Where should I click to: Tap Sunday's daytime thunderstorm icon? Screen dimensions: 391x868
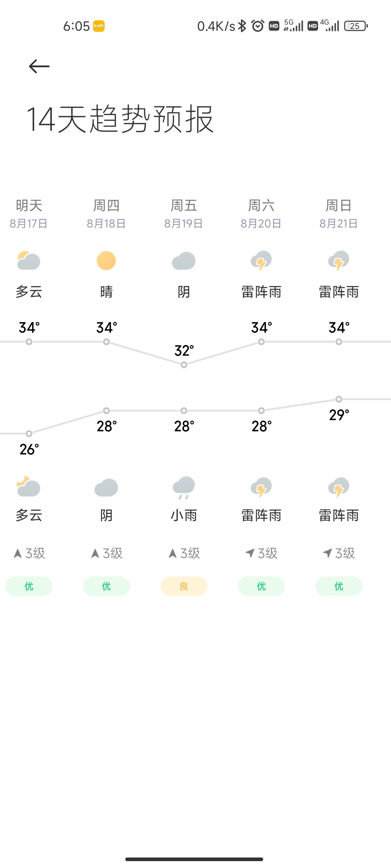[339, 261]
